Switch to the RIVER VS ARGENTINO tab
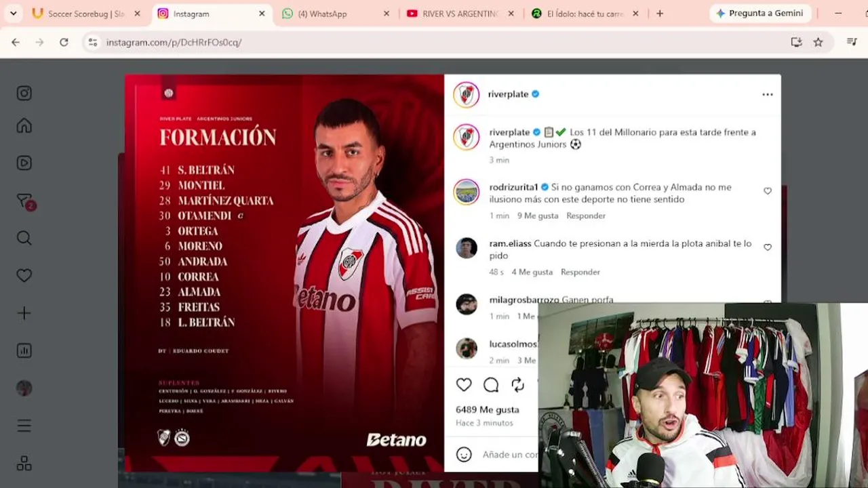Image resolution: width=868 pixels, height=488 pixels. [x=461, y=14]
